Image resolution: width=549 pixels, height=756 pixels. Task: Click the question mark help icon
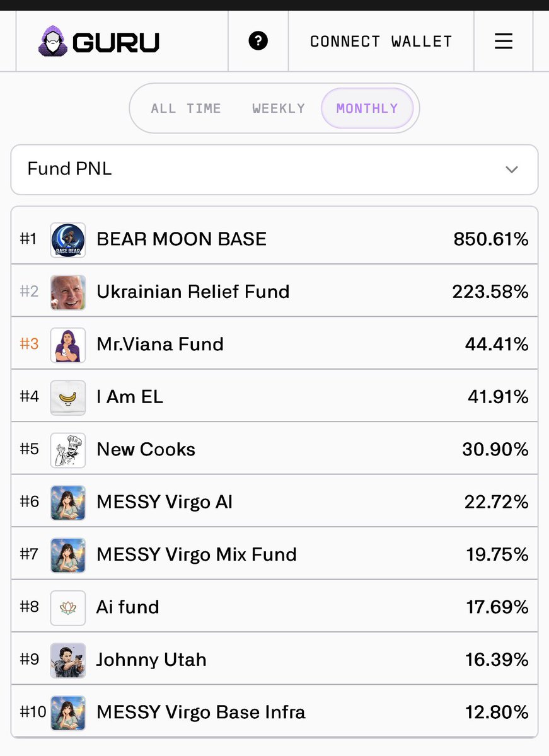[x=258, y=42]
